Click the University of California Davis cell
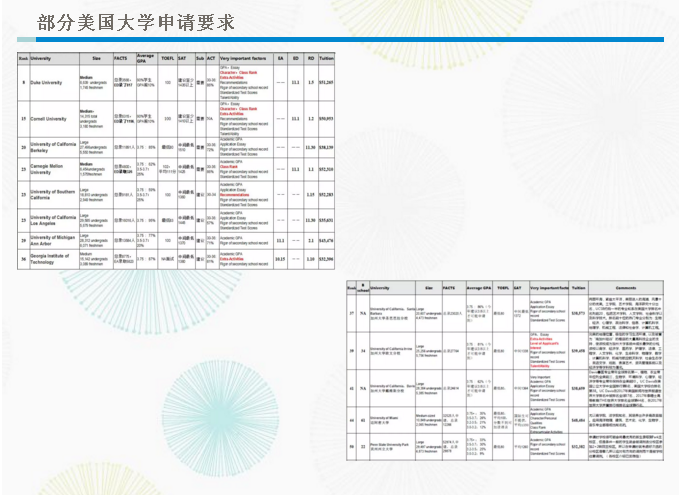Viewport: 681px width, 495px height. (391, 388)
